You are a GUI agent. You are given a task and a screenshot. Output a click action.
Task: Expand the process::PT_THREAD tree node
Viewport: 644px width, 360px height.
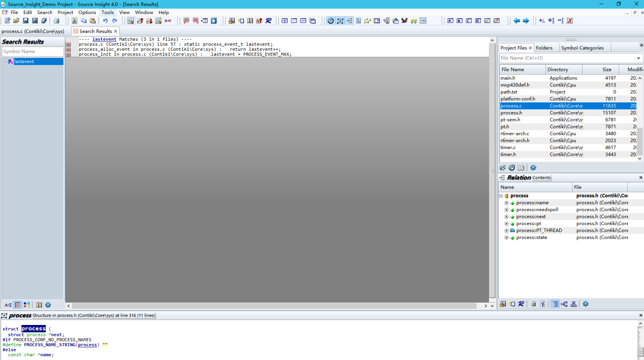pos(506,230)
